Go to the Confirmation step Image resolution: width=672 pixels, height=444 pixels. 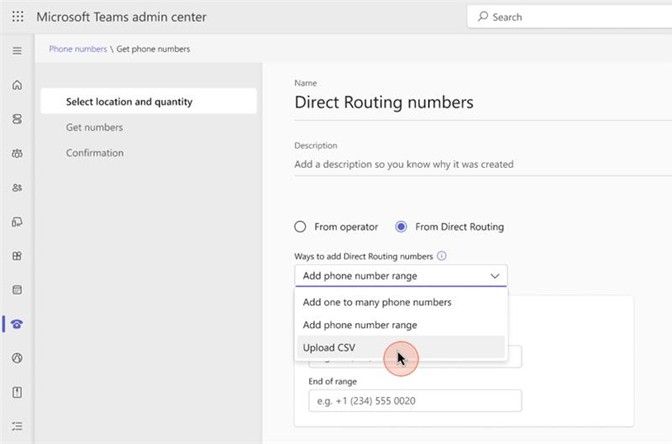tap(95, 153)
